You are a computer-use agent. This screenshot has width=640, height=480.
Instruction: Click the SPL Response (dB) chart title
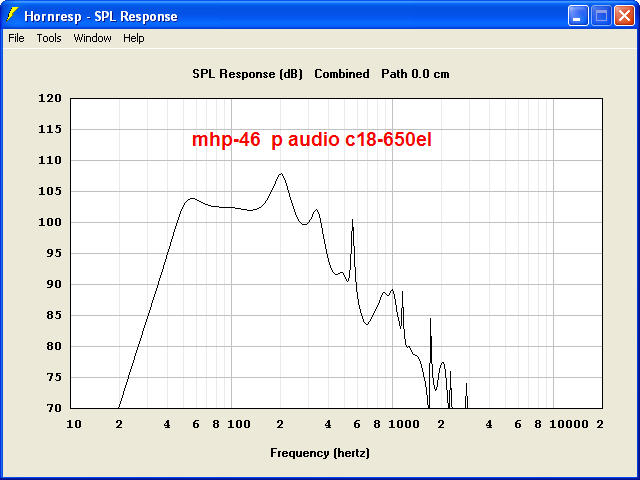coord(247,74)
